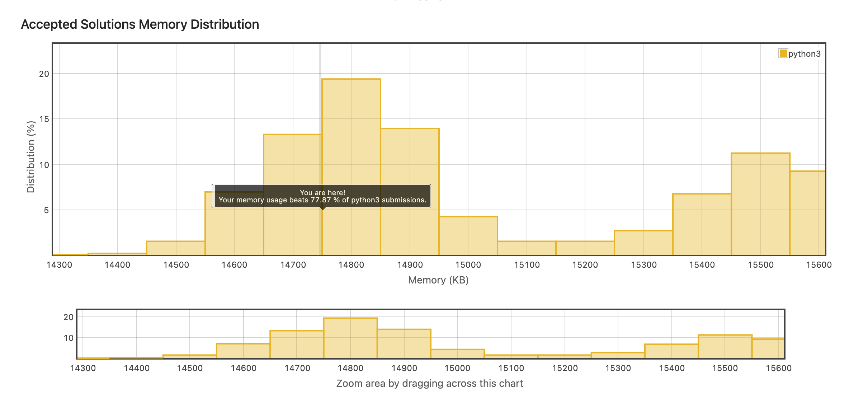The image size is (868, 394).
Task: Click the main chart bar centered at 15300
Action: coord(643,243)
